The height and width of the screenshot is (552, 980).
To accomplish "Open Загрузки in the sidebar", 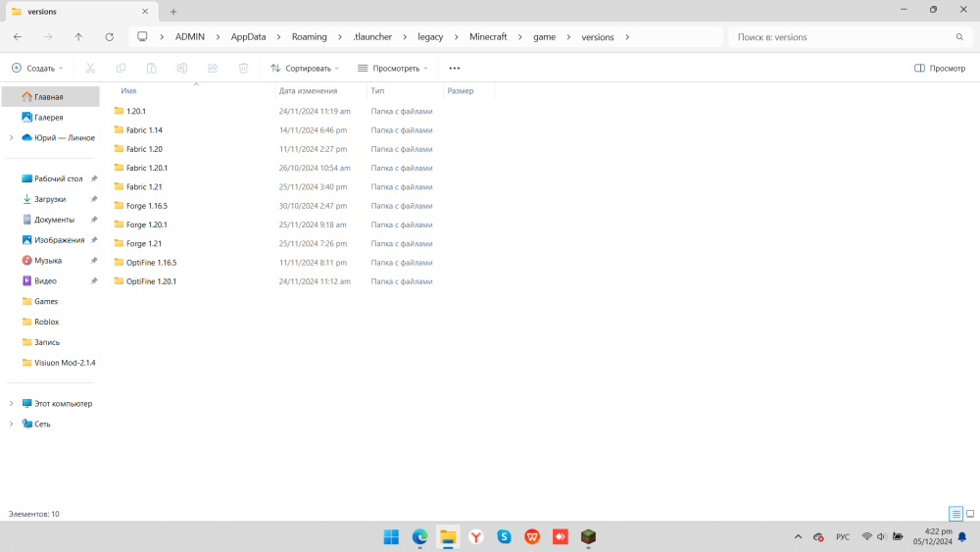I will point(51,199).
